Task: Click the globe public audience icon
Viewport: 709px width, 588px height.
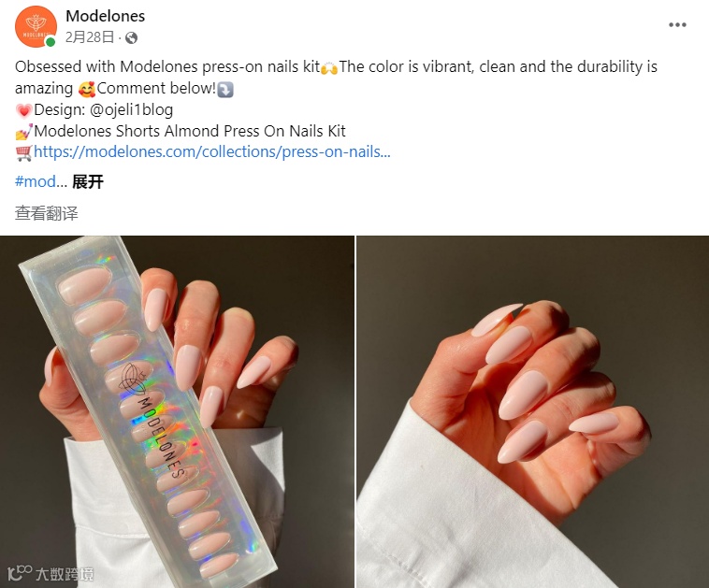Action: [x=131, y=38]
